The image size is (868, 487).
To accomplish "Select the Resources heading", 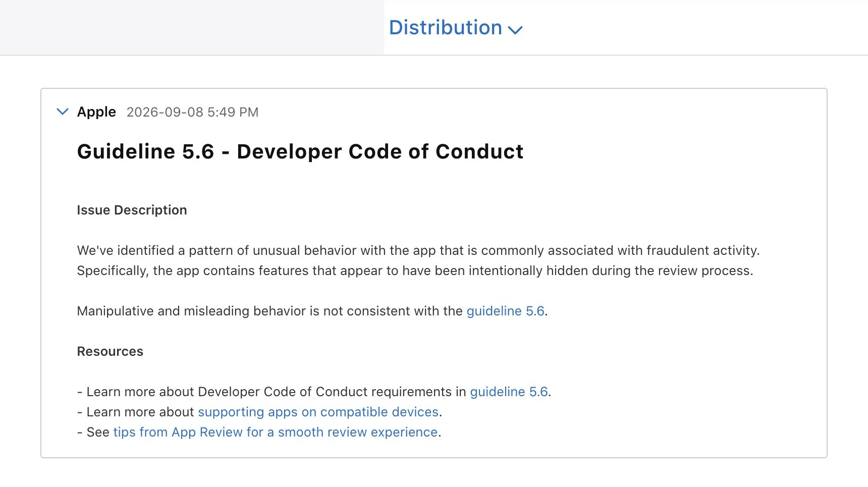I will coord(110,351).
